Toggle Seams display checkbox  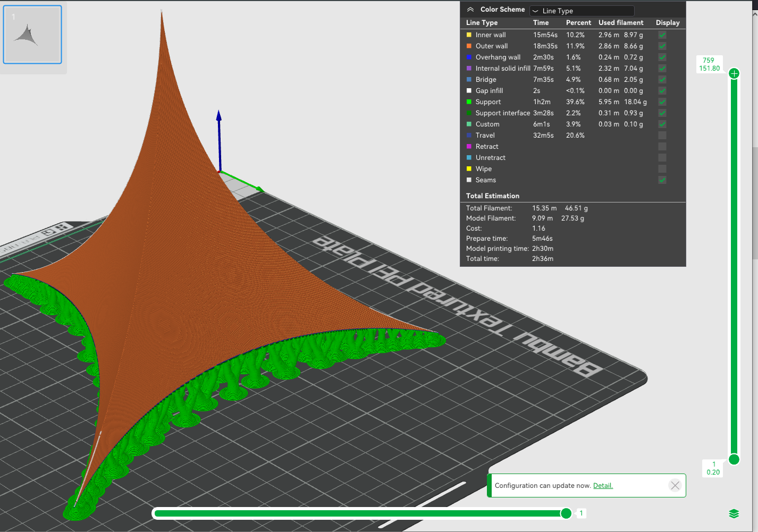pyautogui.click(x=662, y=180)
